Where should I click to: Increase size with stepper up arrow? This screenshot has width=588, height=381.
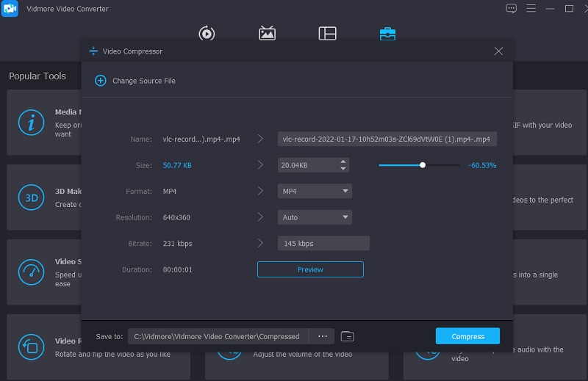coord(344,162)
